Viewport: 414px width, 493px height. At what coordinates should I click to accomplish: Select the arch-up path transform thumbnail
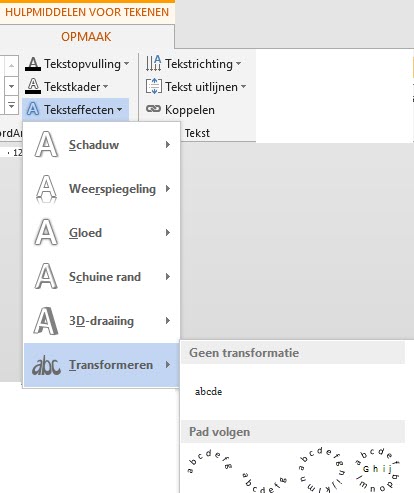(x=209, y=462)
